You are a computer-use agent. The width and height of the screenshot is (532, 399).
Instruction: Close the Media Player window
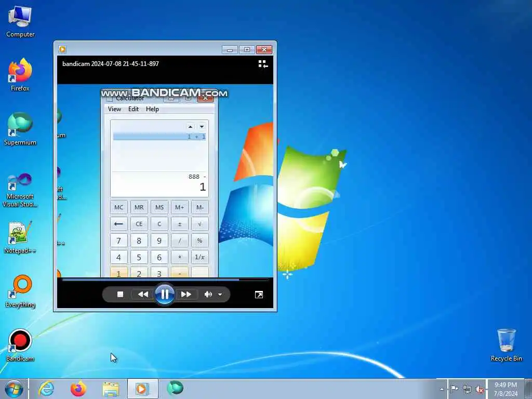264,49
